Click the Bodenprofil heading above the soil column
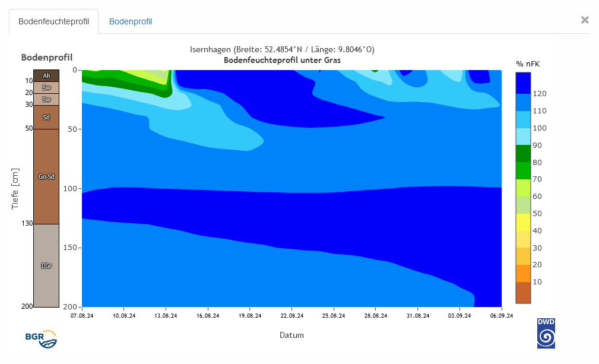Image resolution: width=599 pixels, height=364 pixels. 47,58
